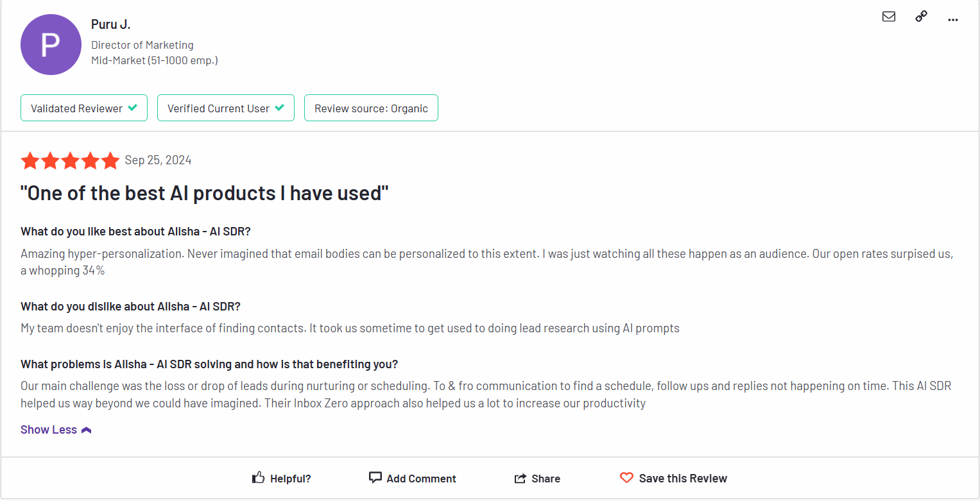This screenshot has width=980, height=501.
Task: Open reviewer name Puru J.
Action: (x=111, y=24)
